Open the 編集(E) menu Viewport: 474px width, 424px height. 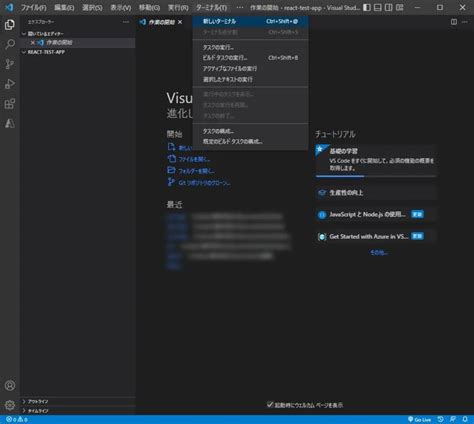pyautogui.click(x=64, y=7)
